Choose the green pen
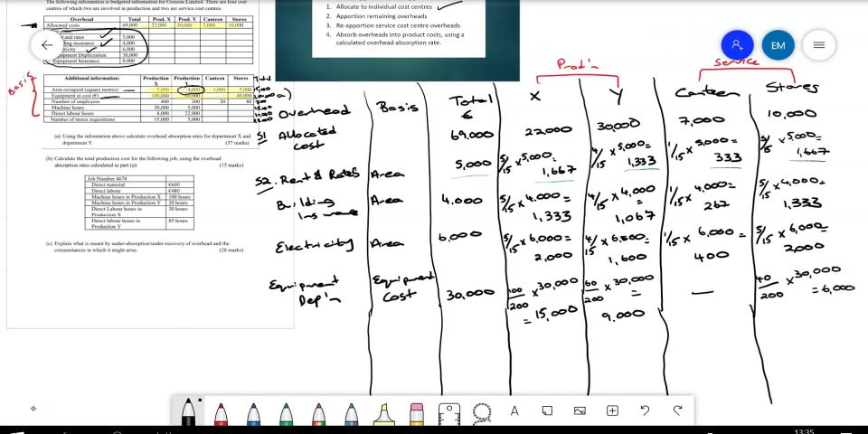Screen dimensions: 868x434 [286, 412]
